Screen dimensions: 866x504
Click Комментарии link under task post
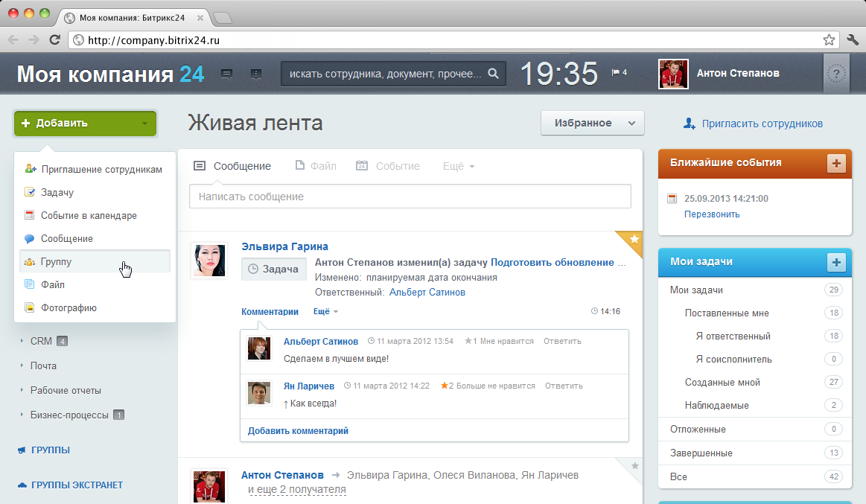pyautogui.click(x=270, y=311)
